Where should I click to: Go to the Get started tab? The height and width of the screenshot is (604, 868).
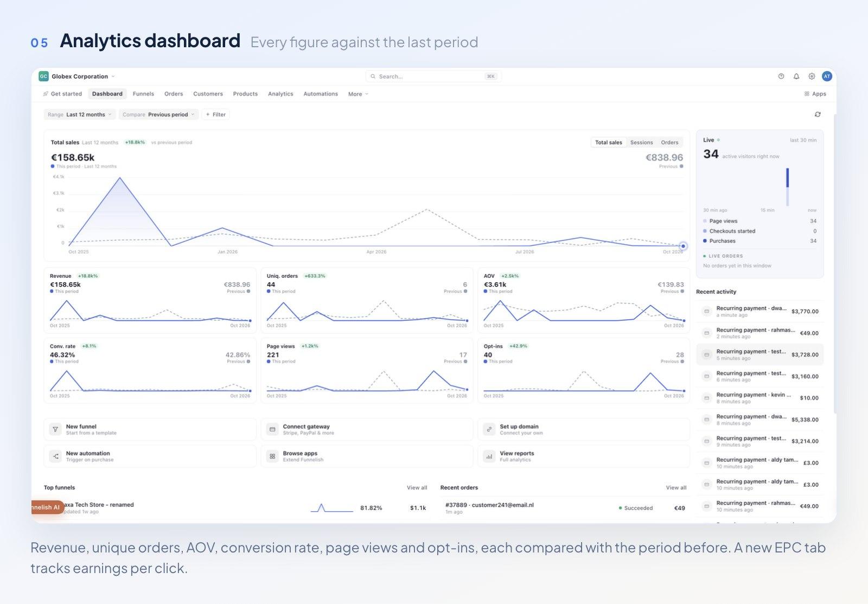pyautogui.click(x=62, y=94)
